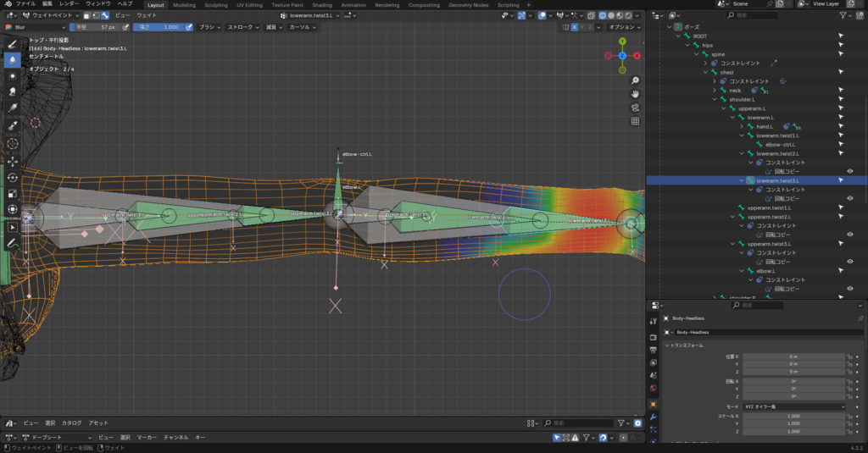Open the Tool properties tab icon
This screenshot has width=868, height=453.
pos(653,321)
